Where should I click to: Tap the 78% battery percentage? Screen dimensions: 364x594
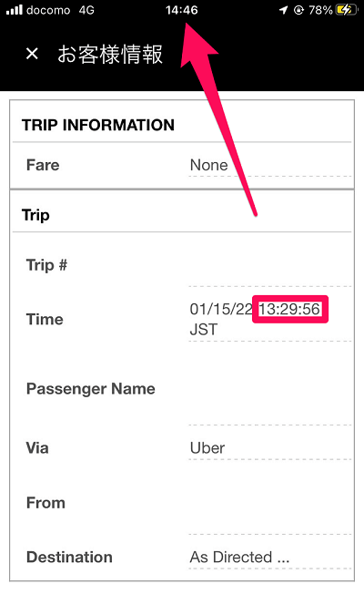coord(320,10)
